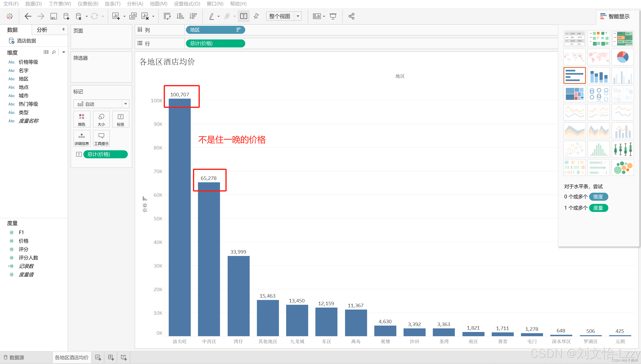The height and width of the screenshot is (364, 641).
Task: Toggle fix axes pin icon
Action: tap(256, 16)
